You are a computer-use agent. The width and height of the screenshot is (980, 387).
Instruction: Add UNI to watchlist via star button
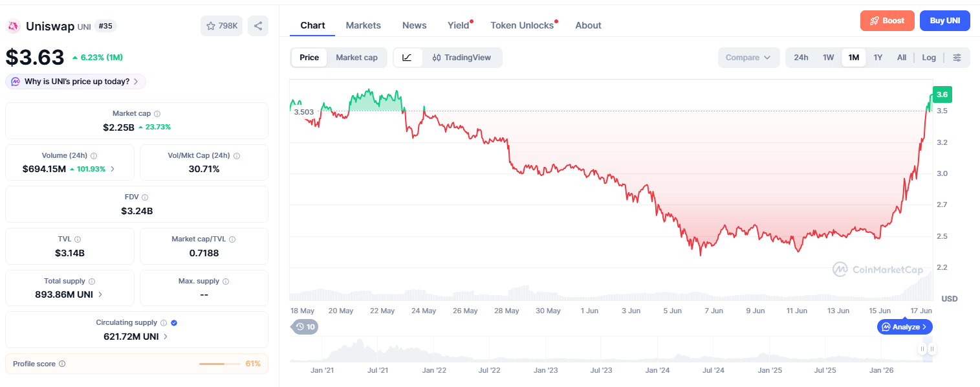click(222, 26)
